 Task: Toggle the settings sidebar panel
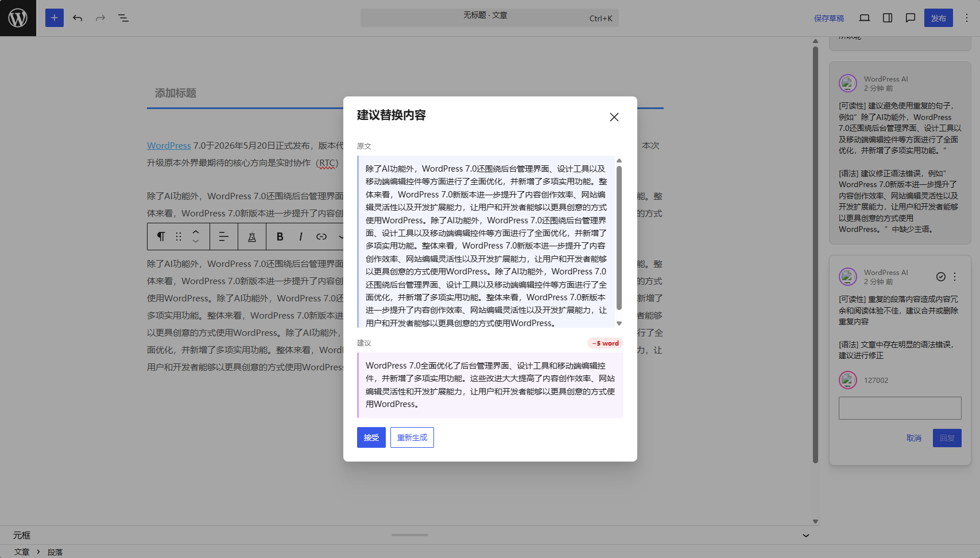(x=888, y=18)
